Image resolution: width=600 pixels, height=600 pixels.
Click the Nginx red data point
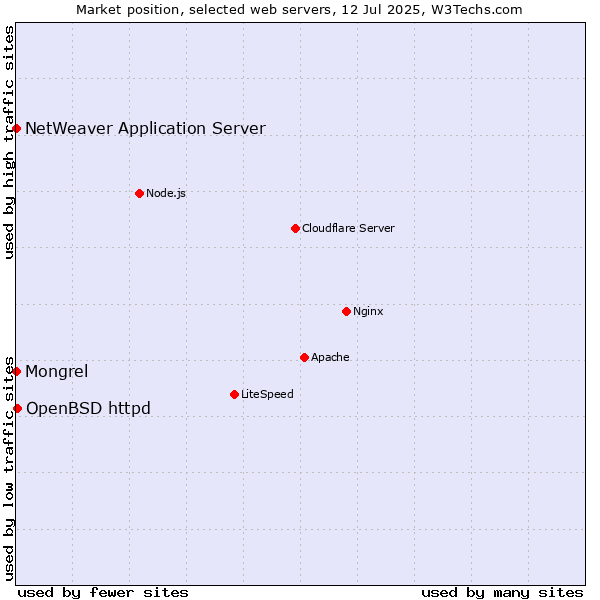tap(347, 311)
